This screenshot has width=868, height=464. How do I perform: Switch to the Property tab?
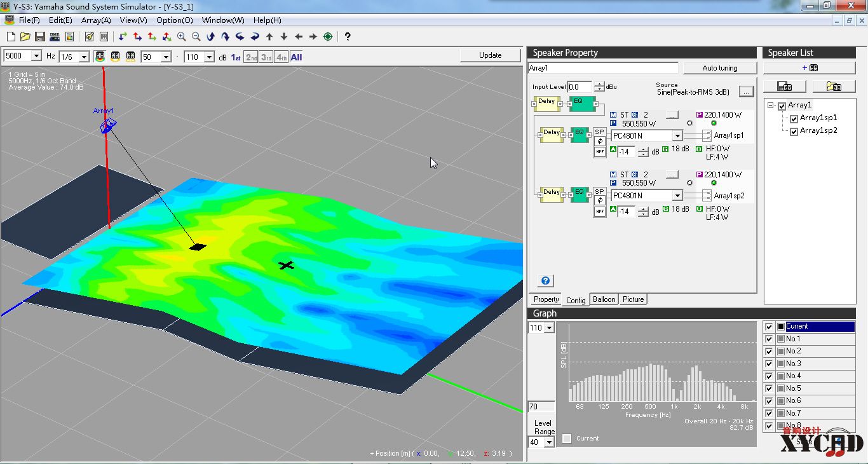(546, 300)
